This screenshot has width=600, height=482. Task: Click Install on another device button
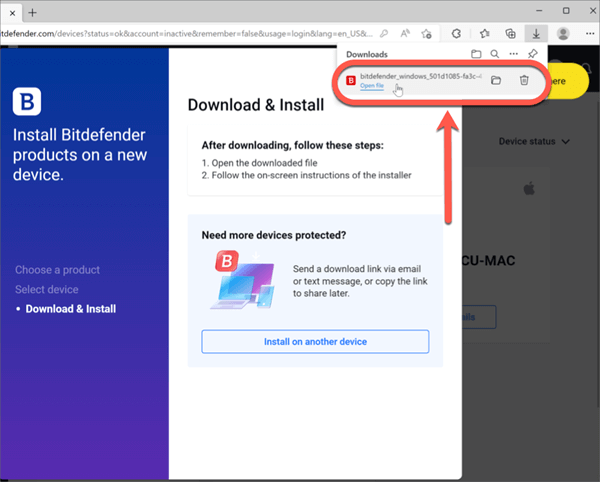315,341
